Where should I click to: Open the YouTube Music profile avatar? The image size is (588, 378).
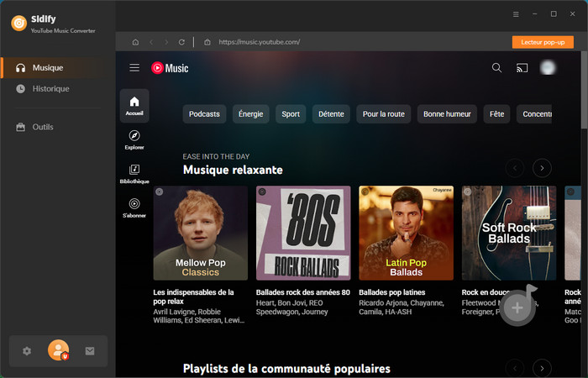pyautogui.click(x=548, y=68)
